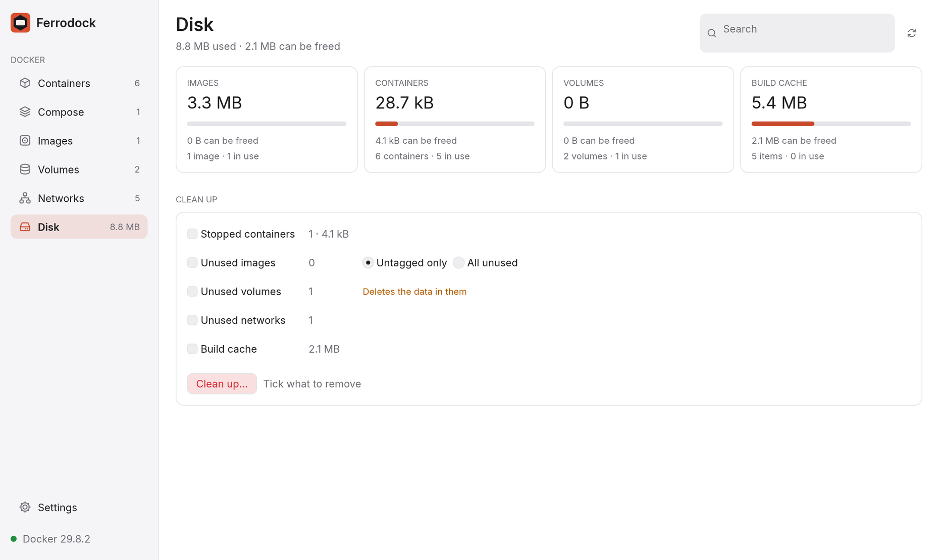Click the 8.8 MB badge on Disk

125,227
